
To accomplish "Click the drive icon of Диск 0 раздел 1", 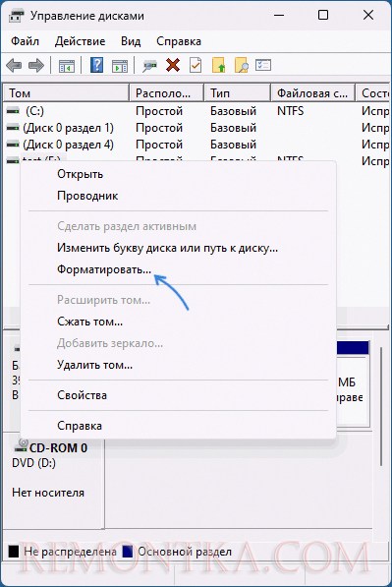I will tap(13, 128).
